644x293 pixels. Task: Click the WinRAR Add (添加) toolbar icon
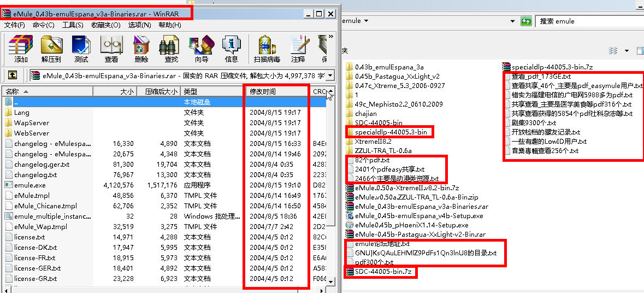[21, 49]
